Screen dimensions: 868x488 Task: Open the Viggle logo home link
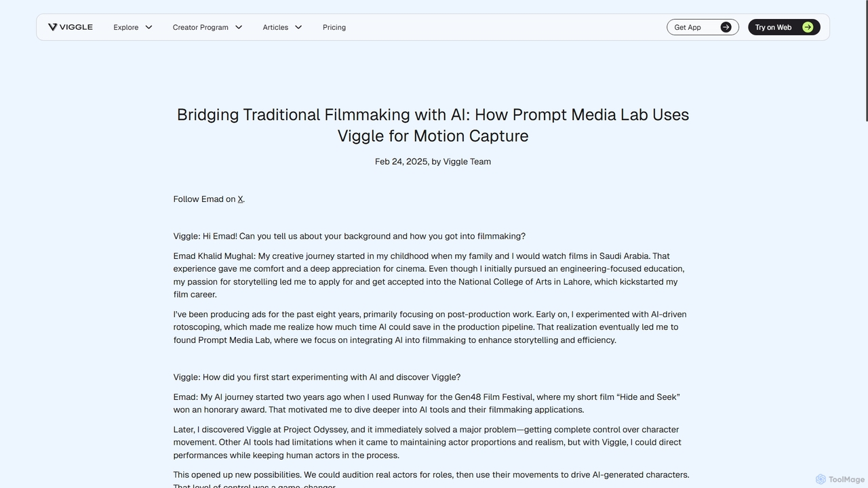coord(70,27)
